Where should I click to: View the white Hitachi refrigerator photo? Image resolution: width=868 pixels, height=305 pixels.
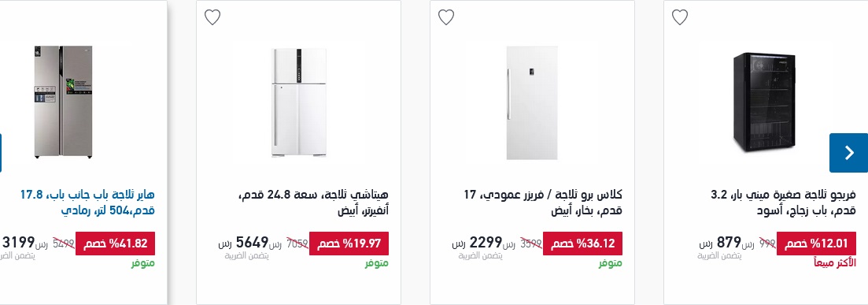(298, 102)
